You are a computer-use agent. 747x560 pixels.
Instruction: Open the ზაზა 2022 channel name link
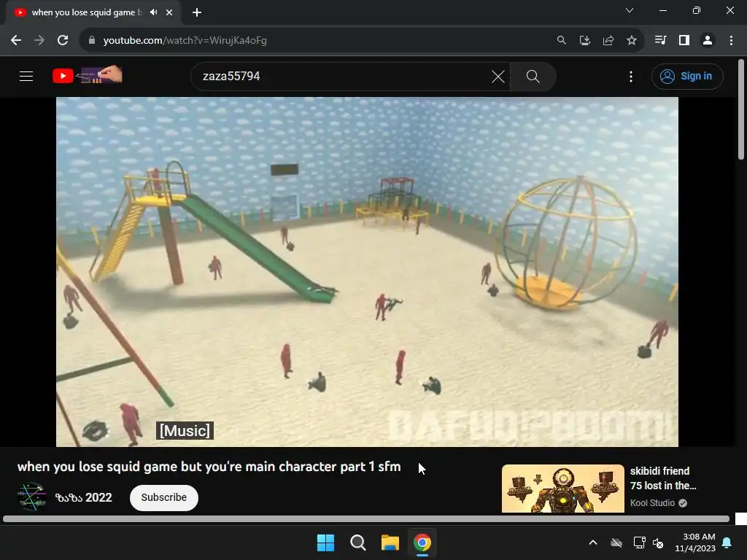[x=83, y=497]
